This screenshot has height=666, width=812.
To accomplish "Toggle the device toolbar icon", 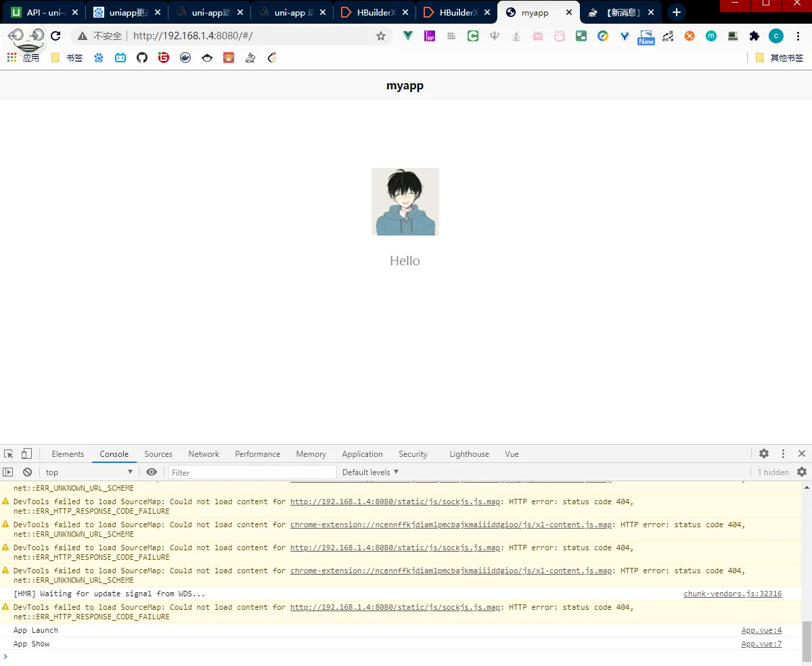I will tap(26, 453).
